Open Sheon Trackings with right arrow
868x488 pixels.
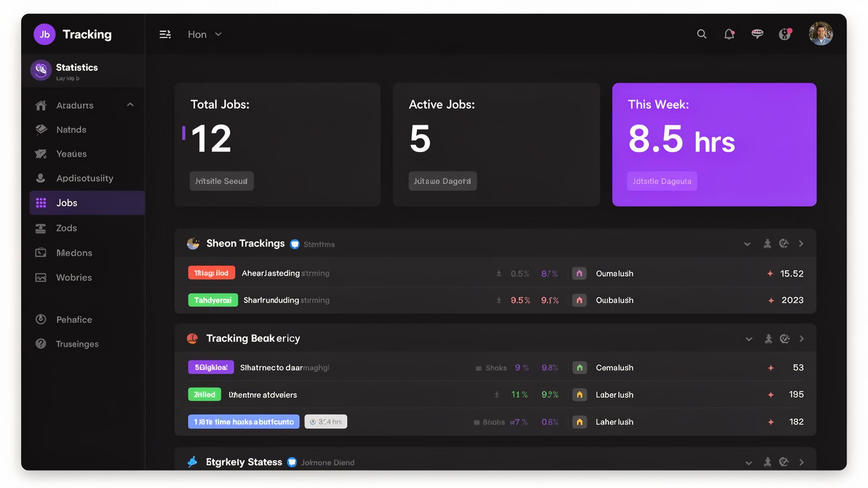tap(801, 244)
